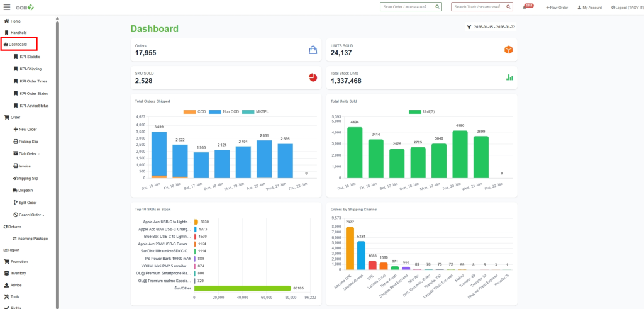Click the Orders shopping bag icon
The width and height of the screenshot is (644, 309).
[x=313, y=50]
